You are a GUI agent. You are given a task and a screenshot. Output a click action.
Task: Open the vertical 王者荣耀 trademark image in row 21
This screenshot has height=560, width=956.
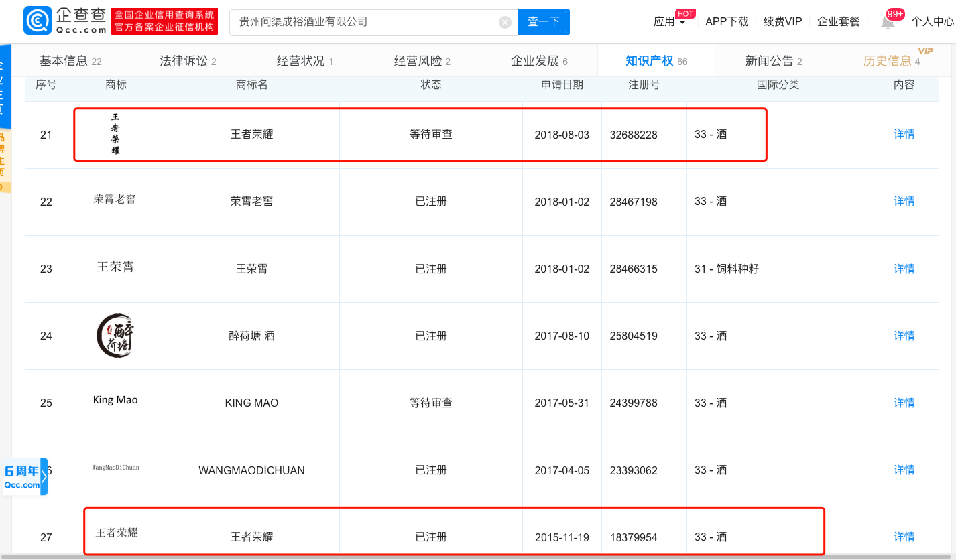[115, 135]
